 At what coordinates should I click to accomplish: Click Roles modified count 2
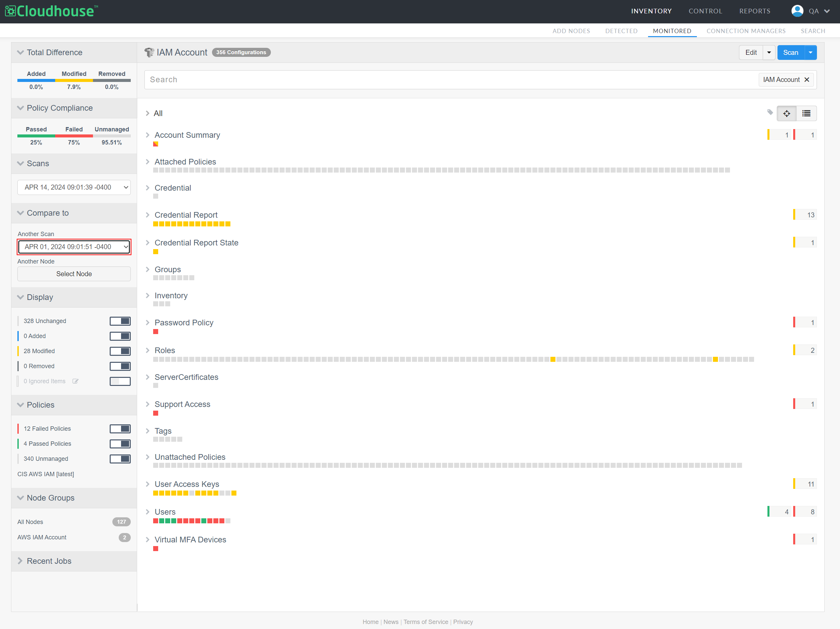pyautogui.click(x=805, y=350)
